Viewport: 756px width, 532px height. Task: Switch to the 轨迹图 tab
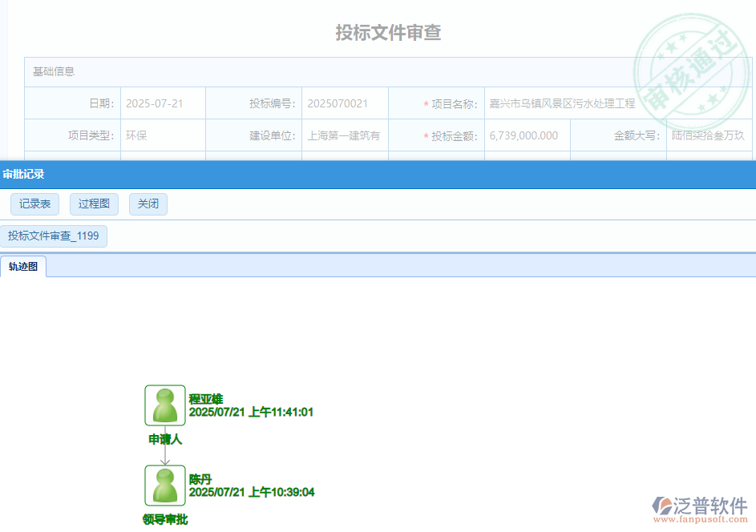(23, 267)
